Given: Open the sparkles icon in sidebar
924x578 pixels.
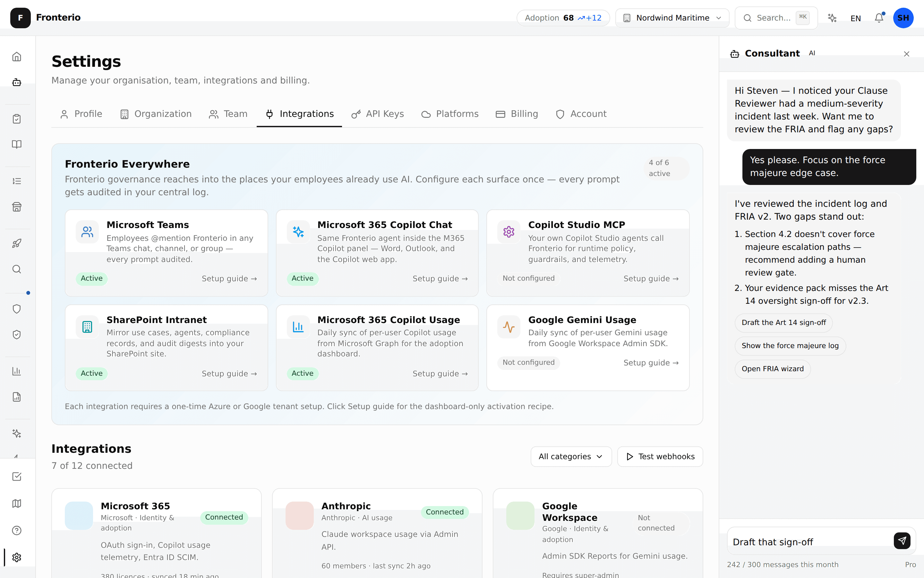Looking at the screenshot, I should coord(16,433).
